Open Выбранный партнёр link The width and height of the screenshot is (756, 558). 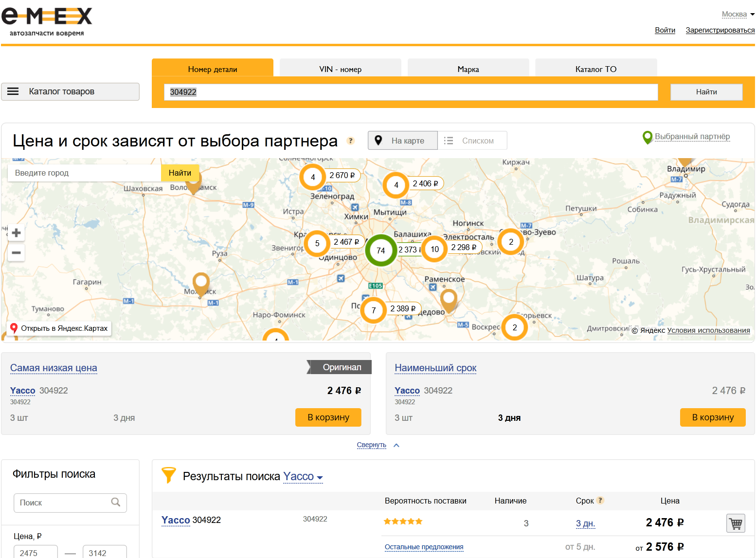692,137
